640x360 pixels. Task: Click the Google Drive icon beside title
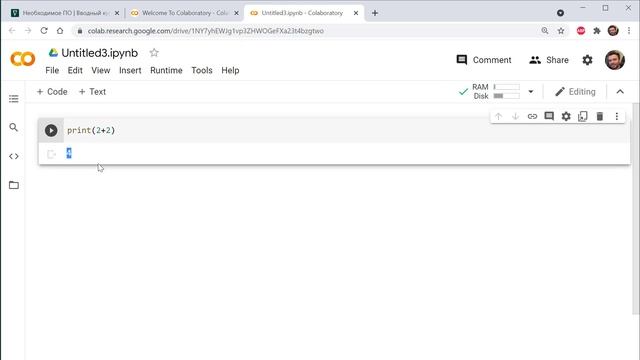[53, 53]
